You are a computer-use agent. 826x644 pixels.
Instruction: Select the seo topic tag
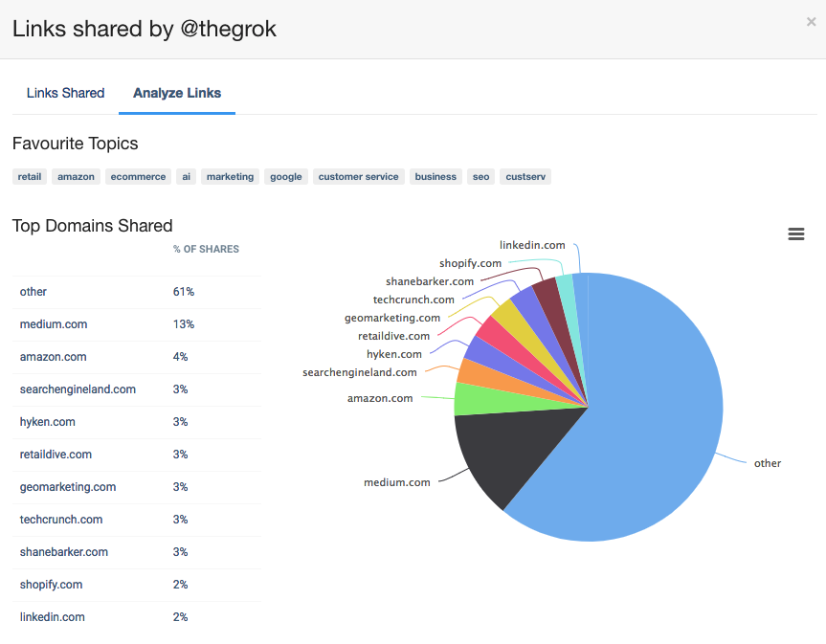pos(480,176)
